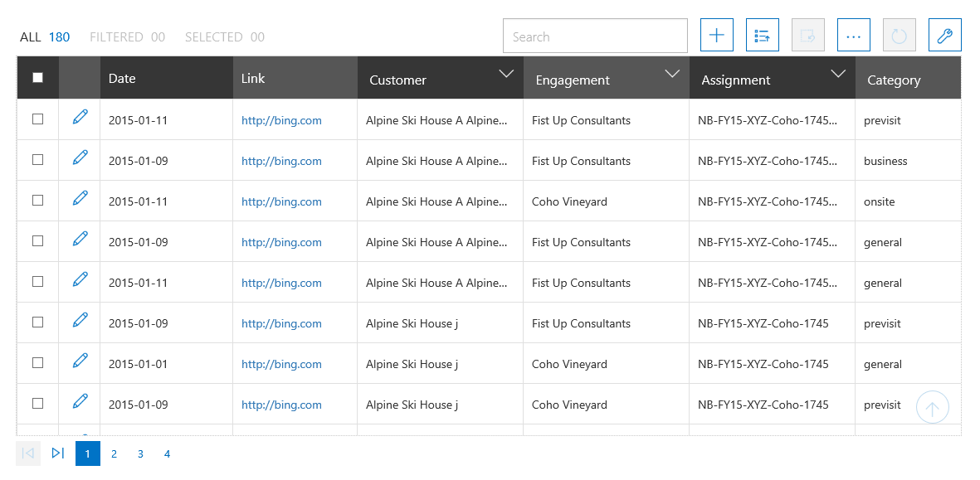Click Fist Up Consultants in business row

(x=581, y=161)
